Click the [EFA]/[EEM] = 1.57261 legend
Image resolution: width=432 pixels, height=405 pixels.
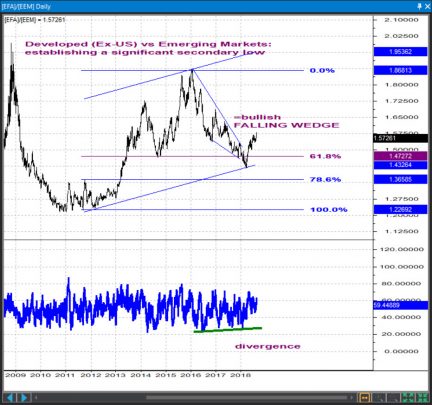click(35, 20)
